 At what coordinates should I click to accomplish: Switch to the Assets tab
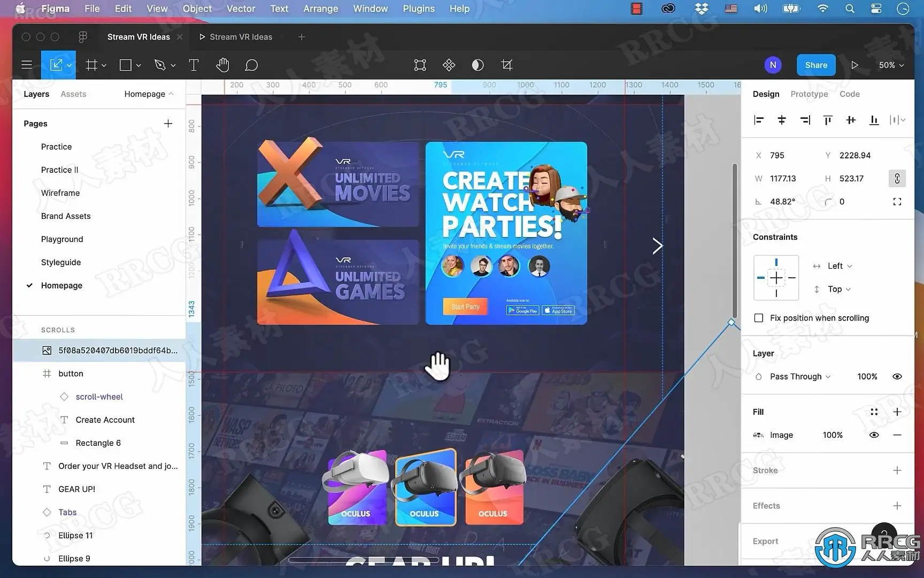73,94
